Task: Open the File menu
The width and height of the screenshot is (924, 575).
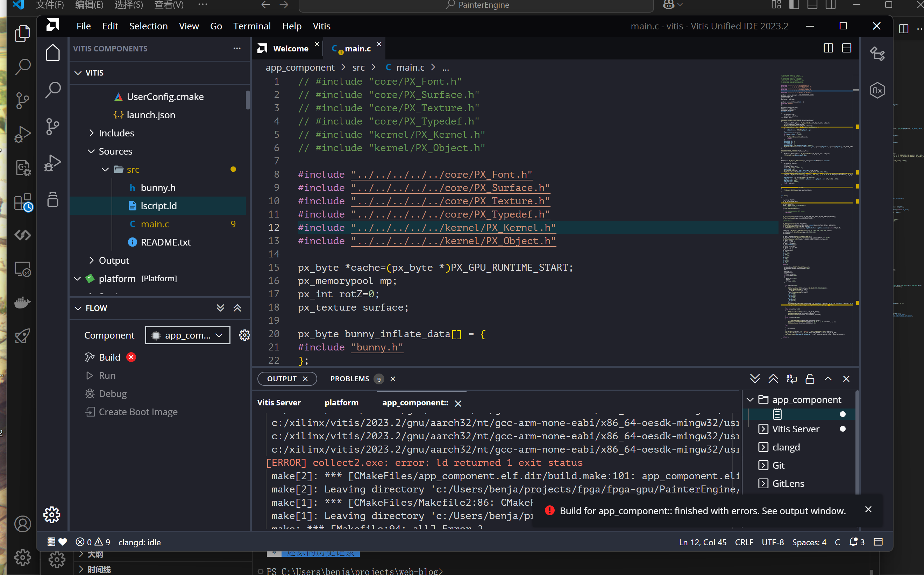Action: (84, 26)
